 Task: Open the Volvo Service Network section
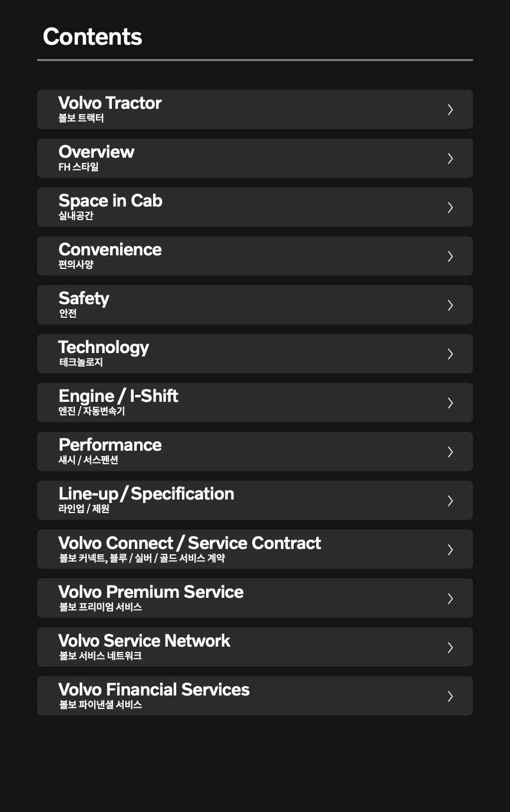[x=144, y=641]
